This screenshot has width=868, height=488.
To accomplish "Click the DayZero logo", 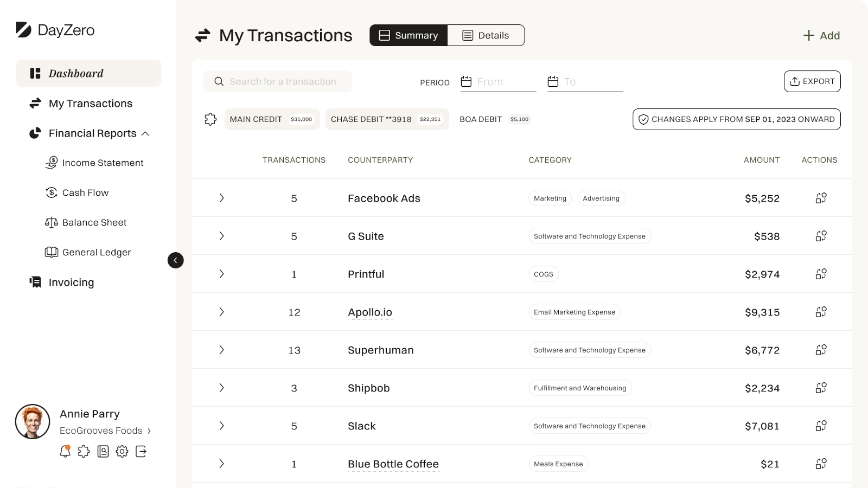I will tap(55, 30).
